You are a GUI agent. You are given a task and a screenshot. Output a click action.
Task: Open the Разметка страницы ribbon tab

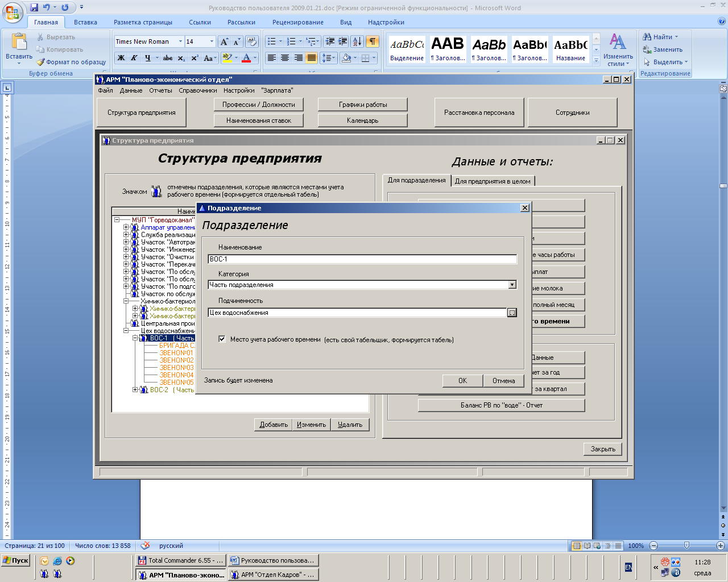pos(143,22)
